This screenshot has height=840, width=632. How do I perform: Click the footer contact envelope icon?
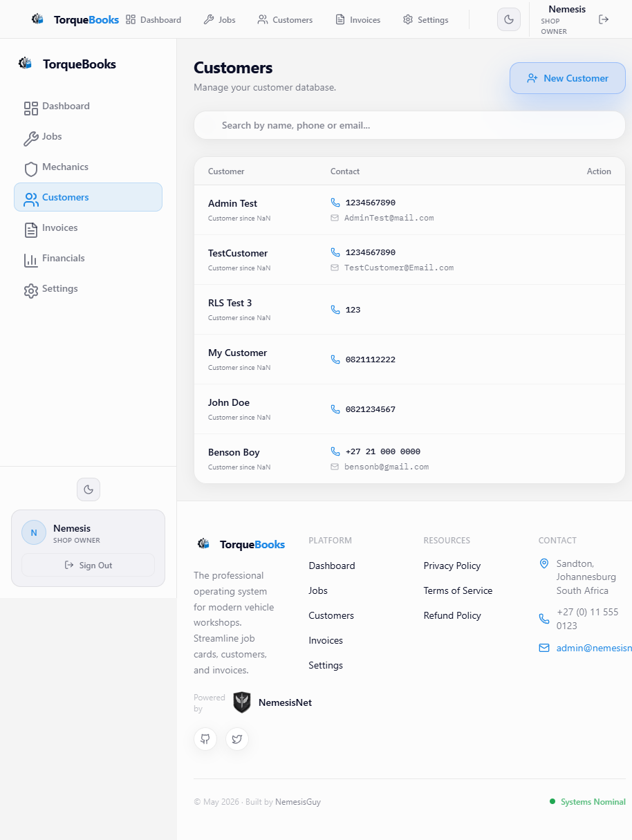[543, 648]
